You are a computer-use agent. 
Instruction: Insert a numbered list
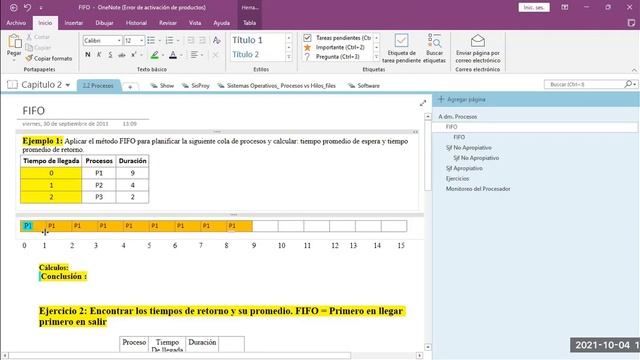[x=169, y=40]
